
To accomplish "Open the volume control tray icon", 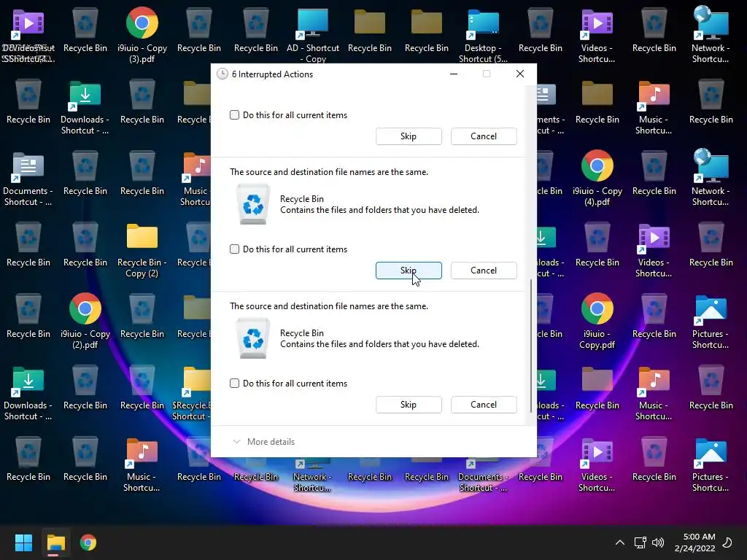I will pos(658,542).
